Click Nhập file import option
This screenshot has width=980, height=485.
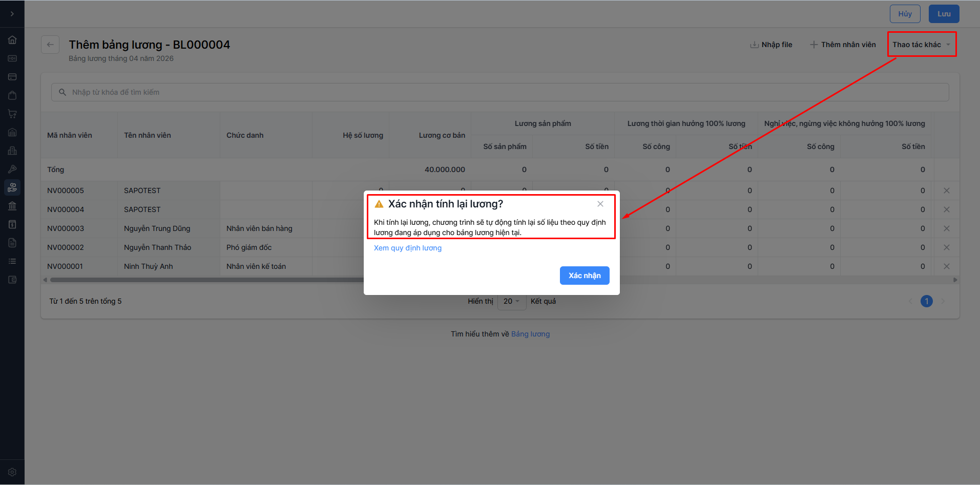(771, 45)
